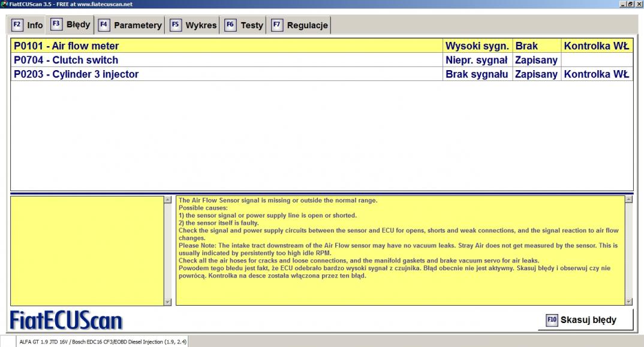Viewport: 644px width, 347px height.
Task: Clear faults with Skasuj błędy button
Action: (585, 320)
